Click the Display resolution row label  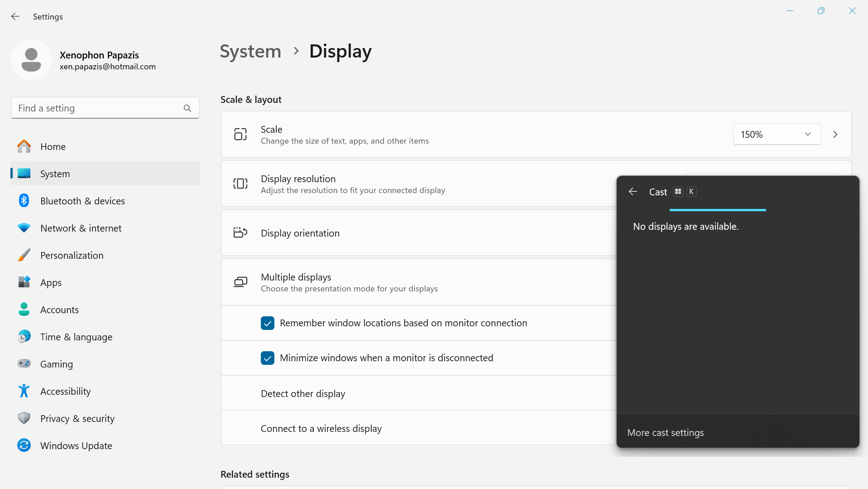coord(298,179)
